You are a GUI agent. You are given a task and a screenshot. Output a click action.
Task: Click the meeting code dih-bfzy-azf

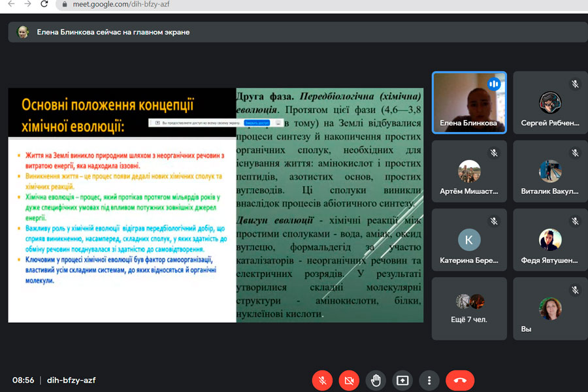(71, 380)
